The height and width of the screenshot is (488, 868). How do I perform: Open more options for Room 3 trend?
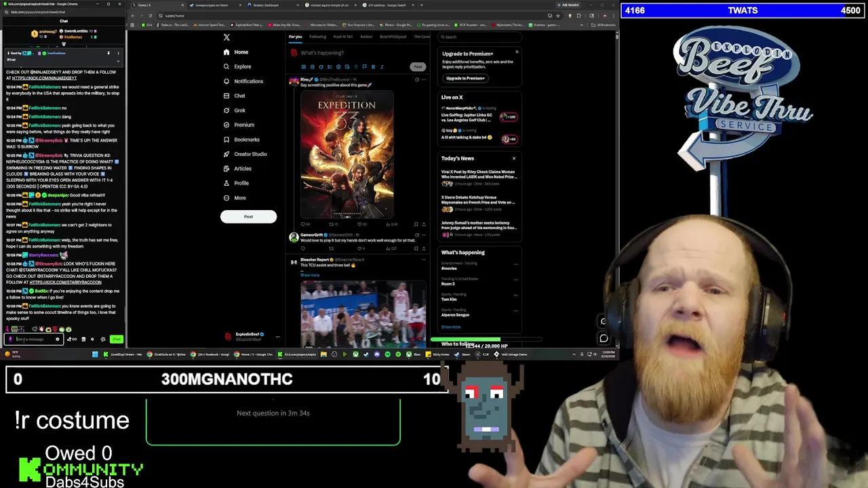click(516, 281)
